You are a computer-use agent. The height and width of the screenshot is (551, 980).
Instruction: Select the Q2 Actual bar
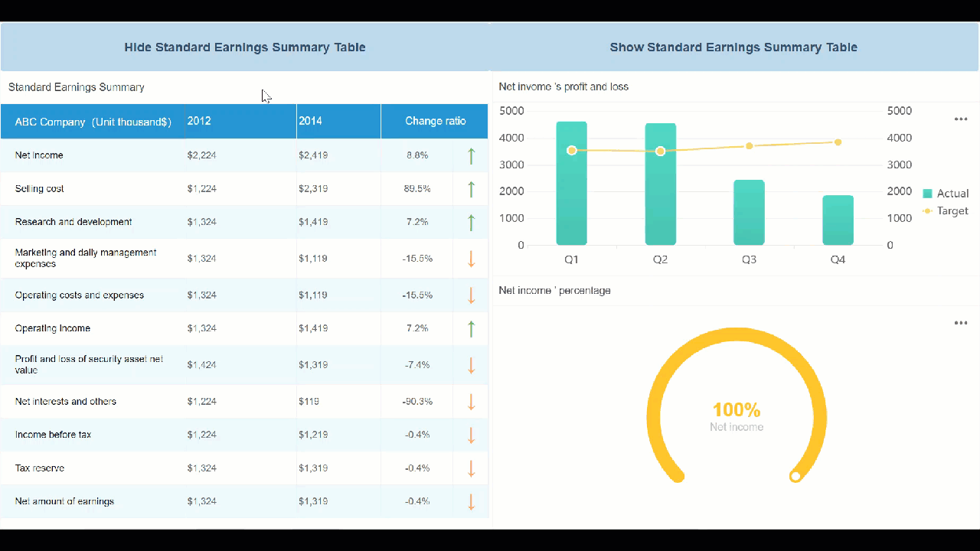tap(661, 184)
